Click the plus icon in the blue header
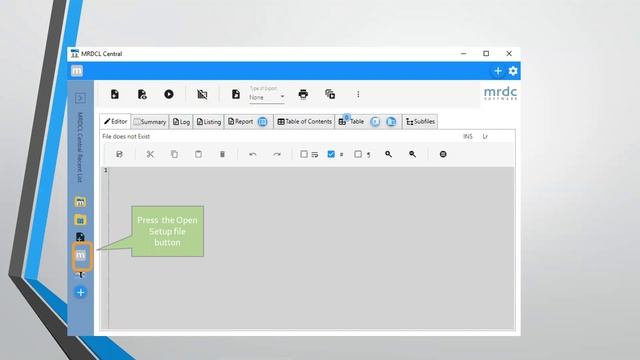 coord(498,71)
